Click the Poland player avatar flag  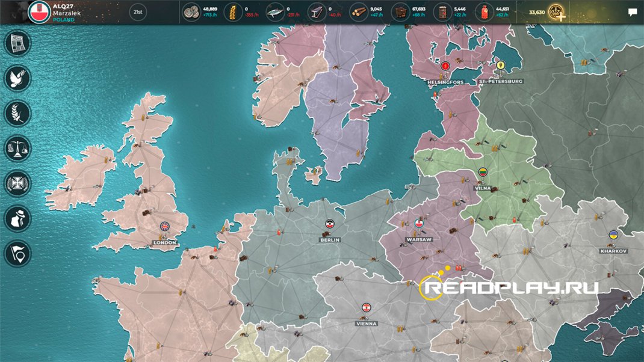(39, 12)
